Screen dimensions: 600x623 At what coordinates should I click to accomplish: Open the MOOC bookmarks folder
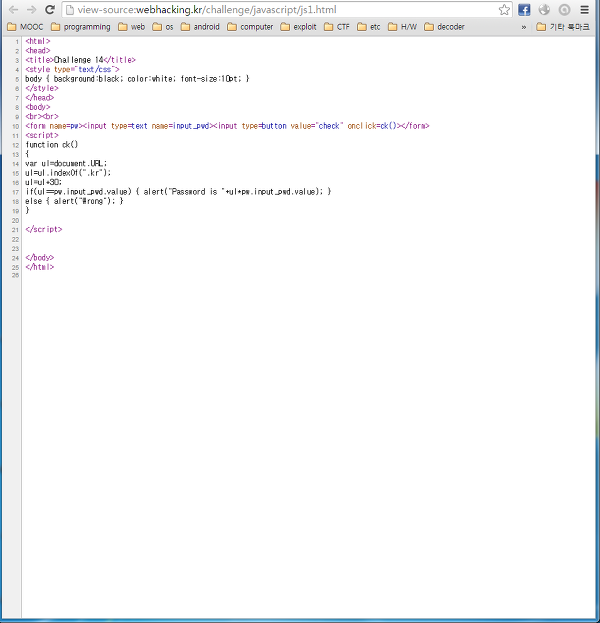(x=25, y=27)
